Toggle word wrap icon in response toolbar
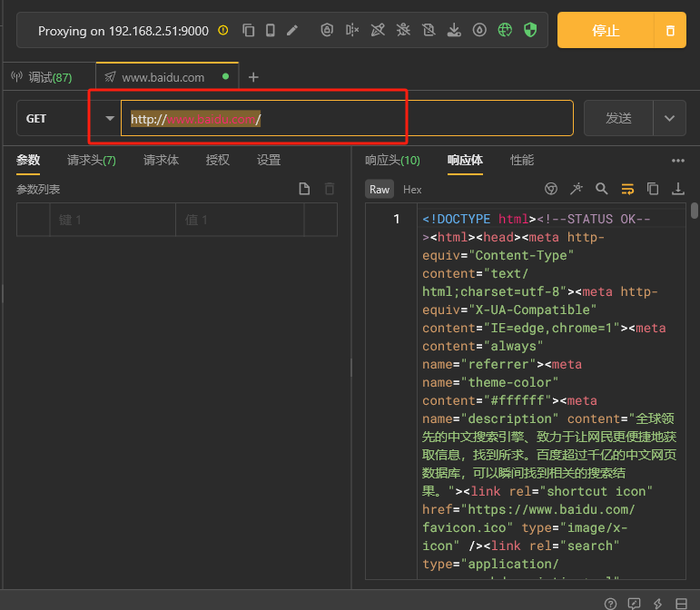This screenshot has width=700, height=610. click(x=627, y=189)
